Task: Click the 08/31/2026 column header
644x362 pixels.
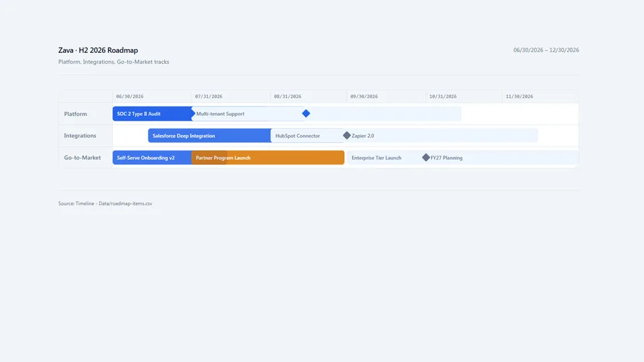Action: coord(288,97)
